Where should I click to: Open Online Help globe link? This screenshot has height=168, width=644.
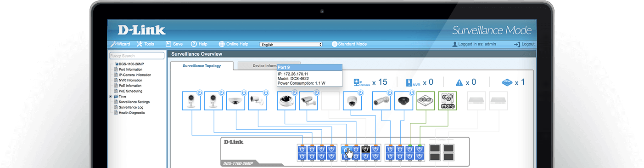click(234, 44)
